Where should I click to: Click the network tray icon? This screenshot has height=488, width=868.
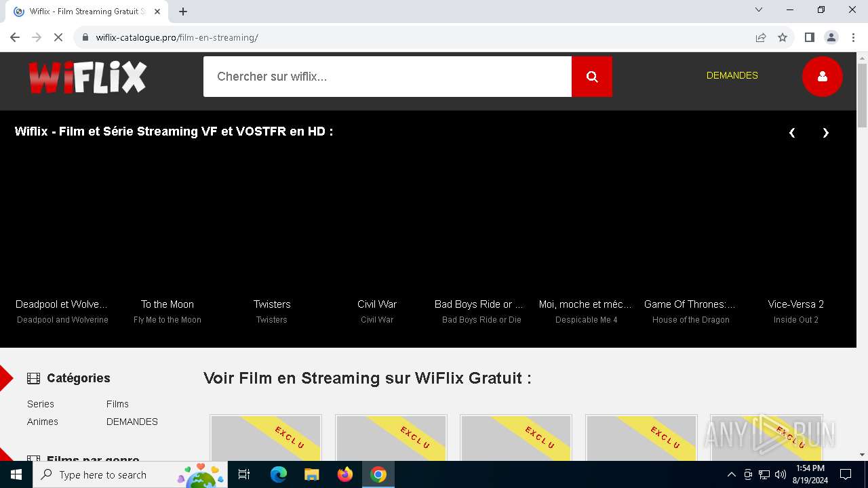tap(764, 474)
